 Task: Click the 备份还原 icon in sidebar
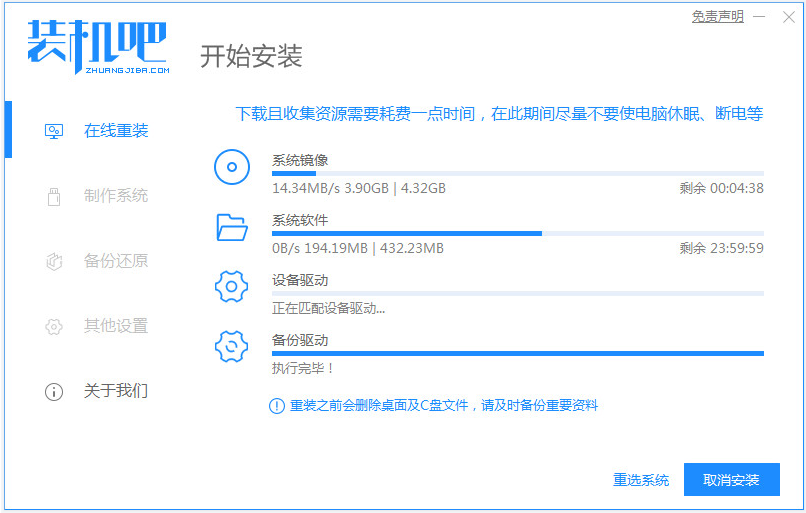pos(54,261)
